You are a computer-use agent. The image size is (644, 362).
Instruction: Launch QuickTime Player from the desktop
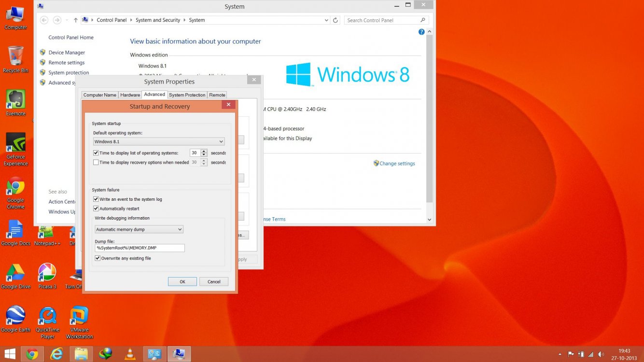point(47,322)
